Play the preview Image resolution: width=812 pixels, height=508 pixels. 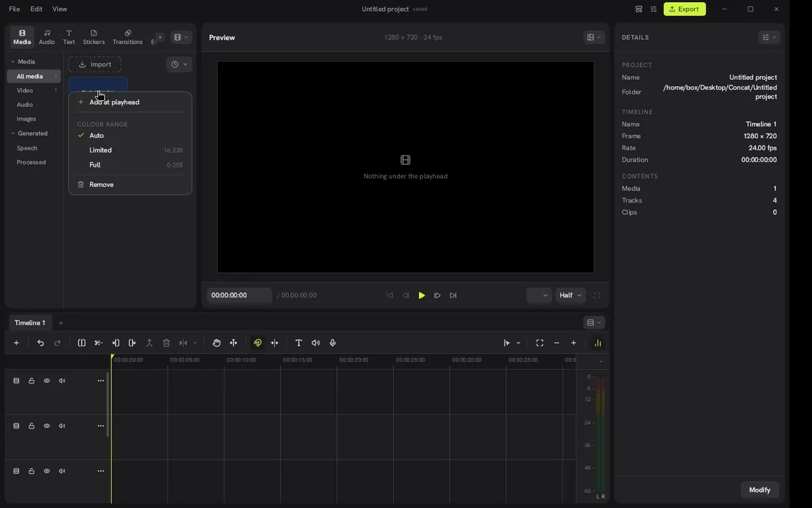[x=422, y=295]
